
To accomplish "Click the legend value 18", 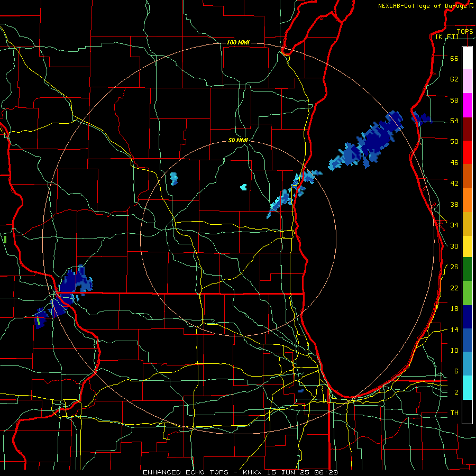I will pos(454,309).
